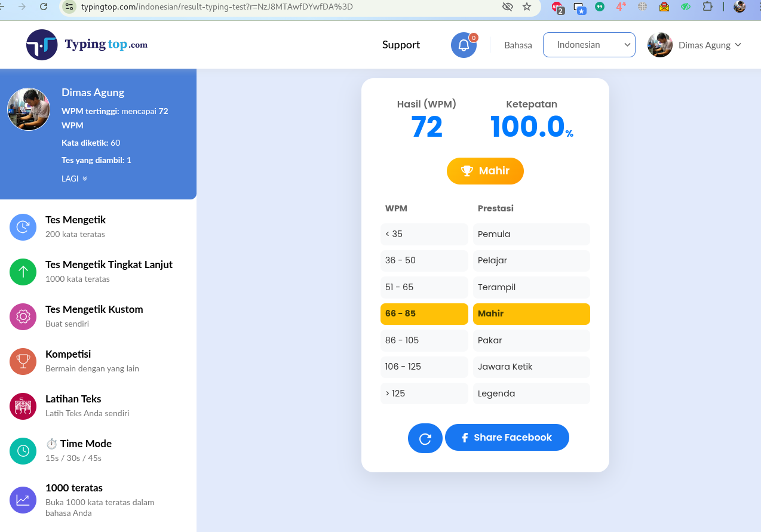Open Tes Mengetik clock icon
The height and width of the screenshot is (532, 761).
23,227
